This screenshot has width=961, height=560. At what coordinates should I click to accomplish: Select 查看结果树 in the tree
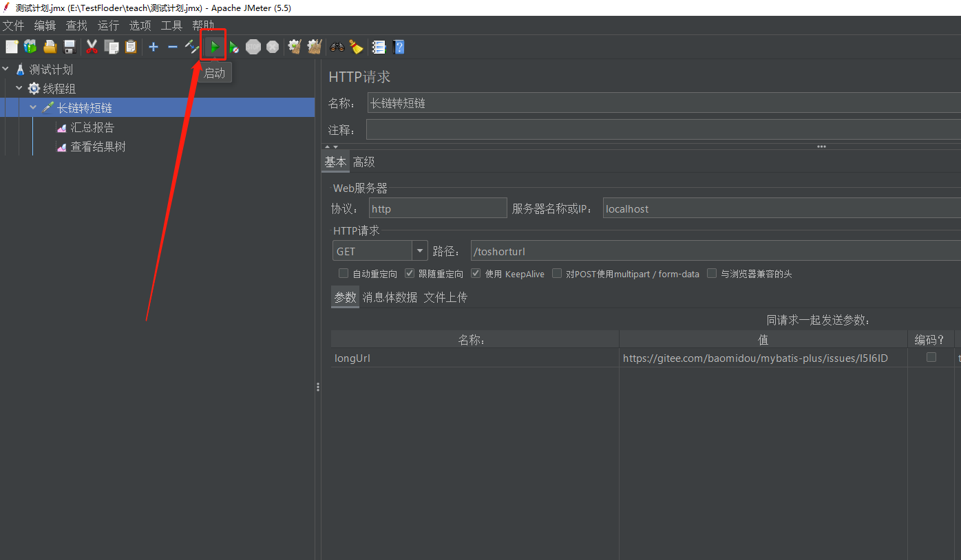coord(98,147)
